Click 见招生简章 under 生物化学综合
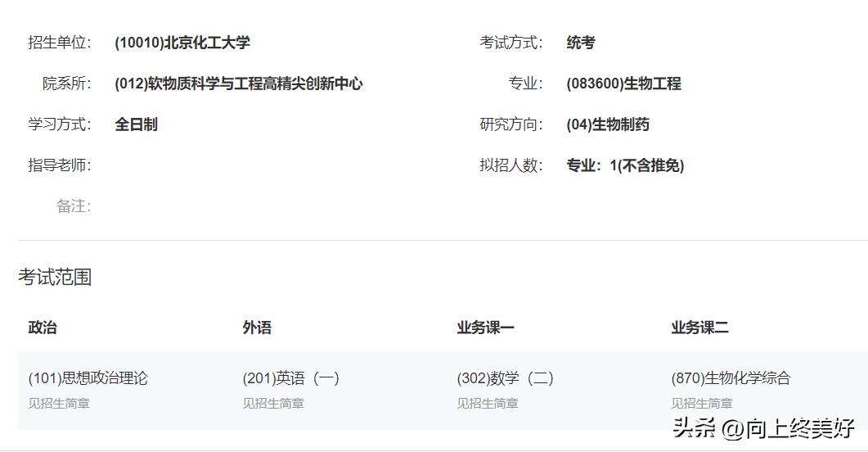 (x=702, y=403)
